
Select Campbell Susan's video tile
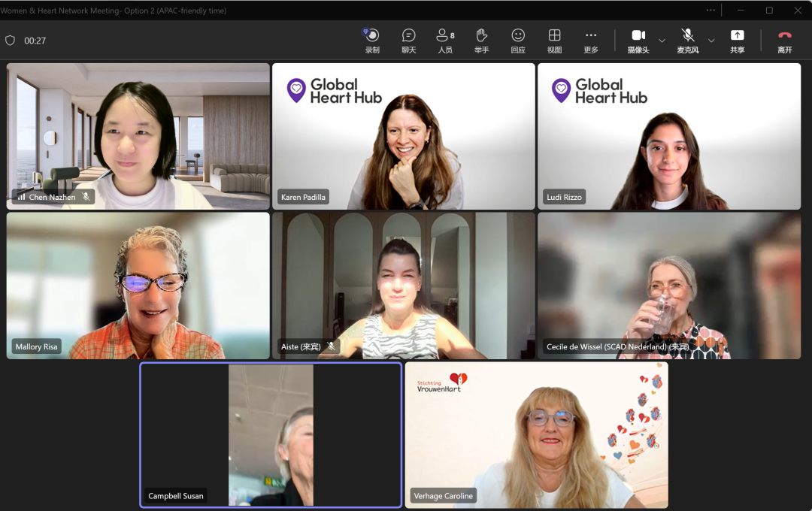[x=271, y=435]
